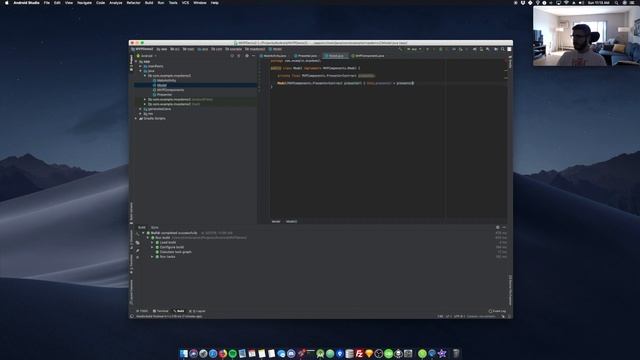Image resolution: width=640 pixels, height=360 pixels.
Task: Expand the Run tasks step
Action: coord(152,257)
